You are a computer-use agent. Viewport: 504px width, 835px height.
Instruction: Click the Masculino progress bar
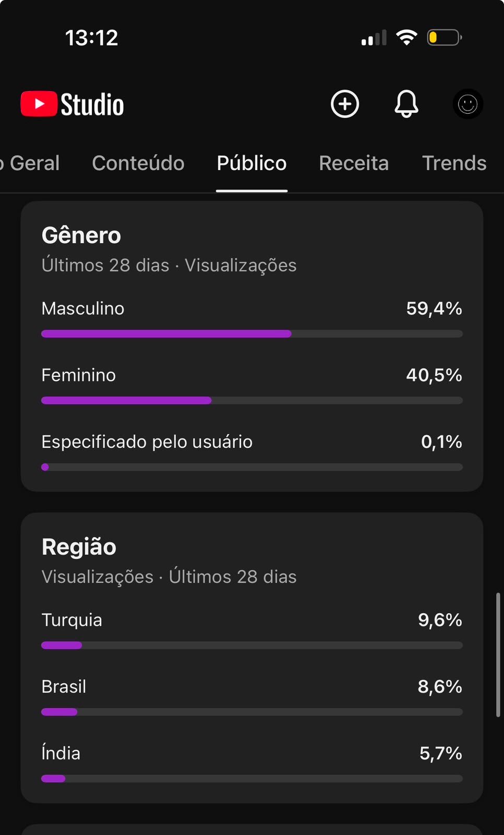(x=252, y=334)
